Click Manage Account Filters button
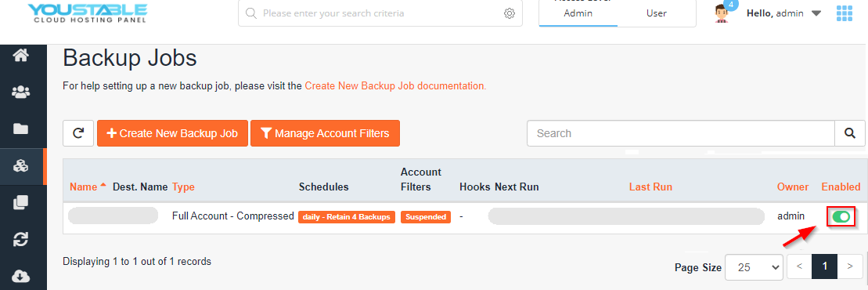 pyautogui.click(x=325, y=133)
